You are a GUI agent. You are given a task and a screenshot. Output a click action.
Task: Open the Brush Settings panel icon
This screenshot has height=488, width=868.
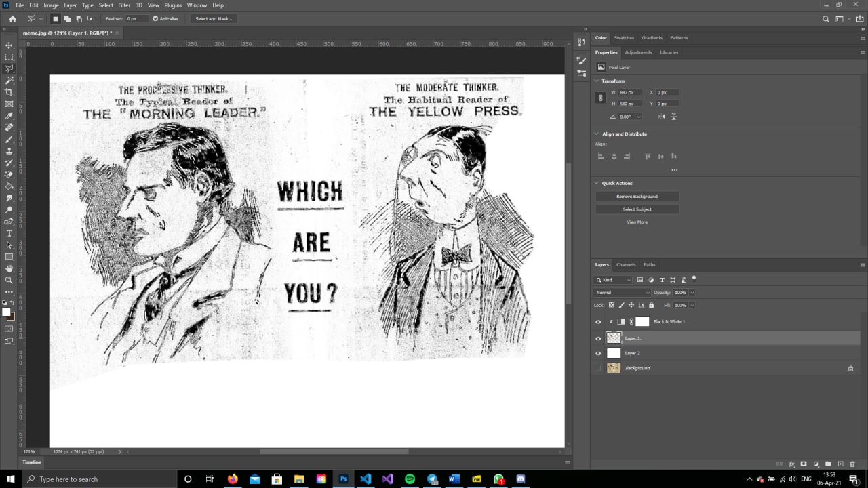point(581,61)
